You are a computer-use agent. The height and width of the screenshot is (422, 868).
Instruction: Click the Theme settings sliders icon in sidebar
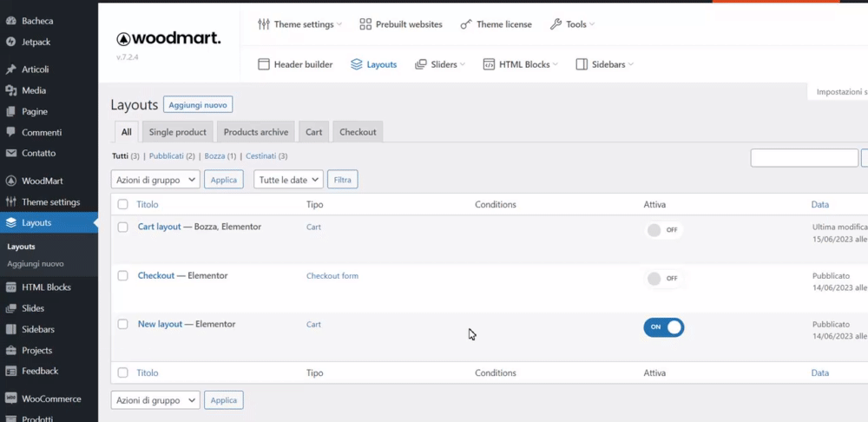[10, 201]
